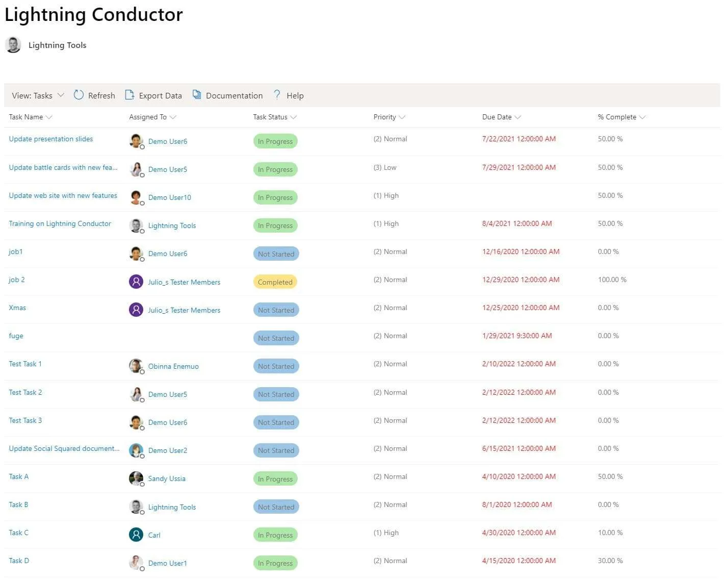This screenshot has width=728, height=582.
Task: Click the Help question mark icon
Action: tap(276, 95)
